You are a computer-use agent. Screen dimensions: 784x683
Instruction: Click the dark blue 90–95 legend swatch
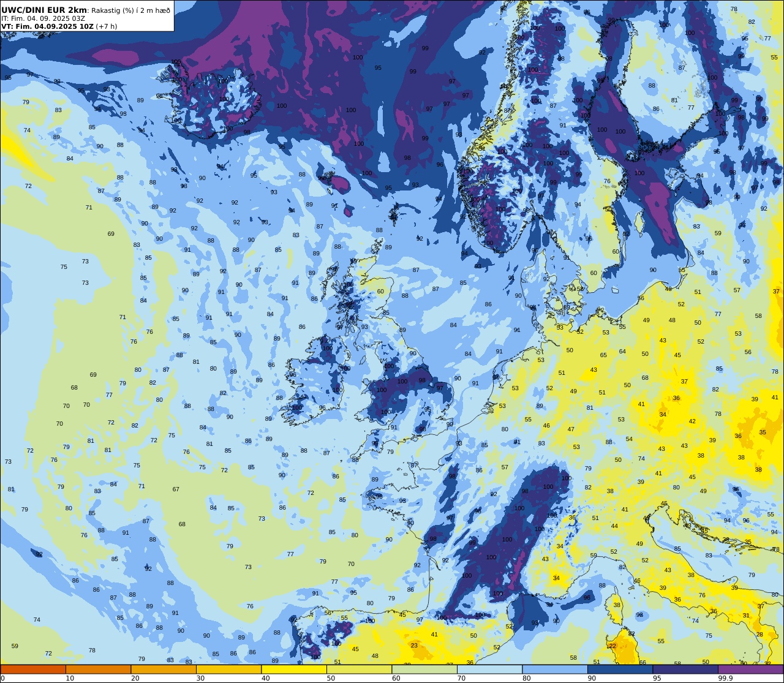(620, 669)
